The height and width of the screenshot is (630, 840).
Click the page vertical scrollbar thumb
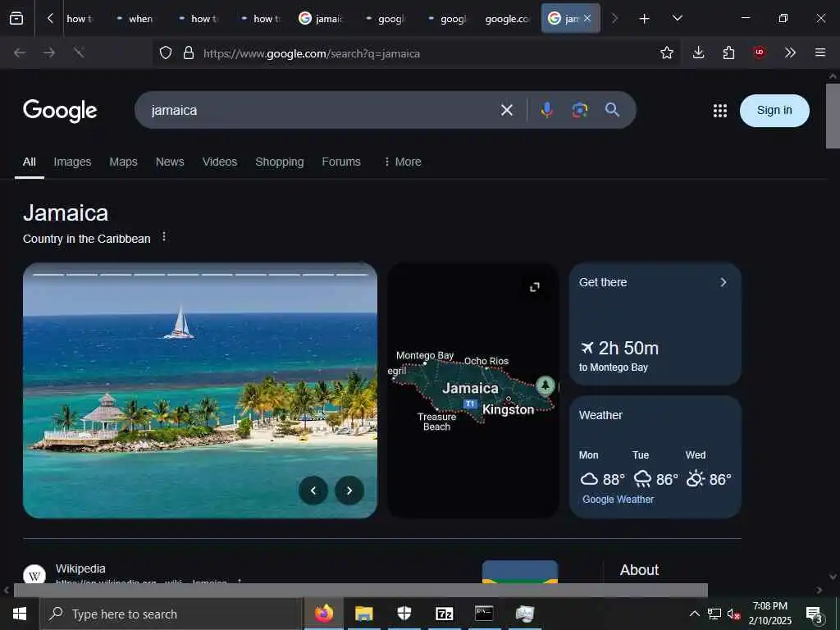[x=833, y=115]
